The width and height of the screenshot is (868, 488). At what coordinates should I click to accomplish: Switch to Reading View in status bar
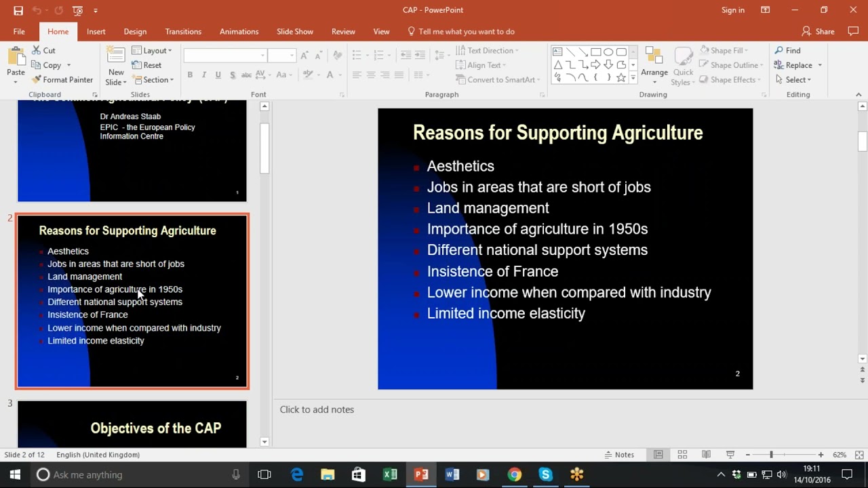[x=706, y=455]
